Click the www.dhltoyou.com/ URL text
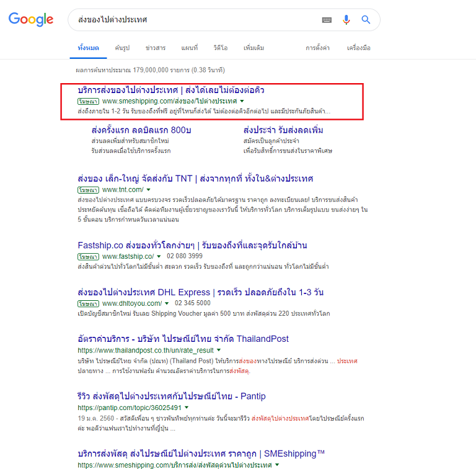The image size is (476, 469). pos(132,303)
